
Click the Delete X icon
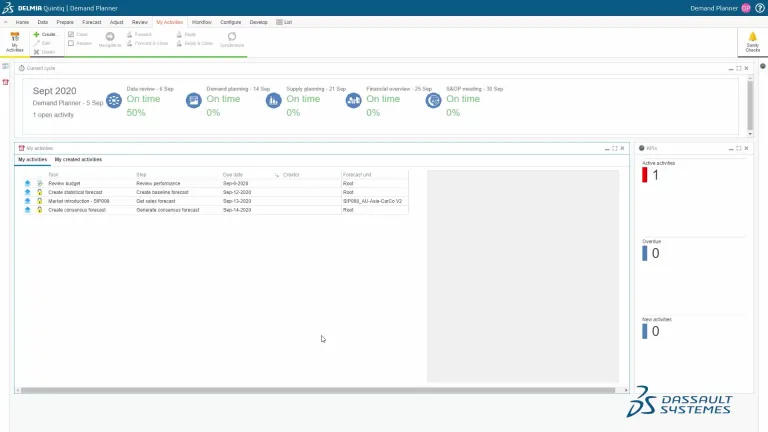36,52
